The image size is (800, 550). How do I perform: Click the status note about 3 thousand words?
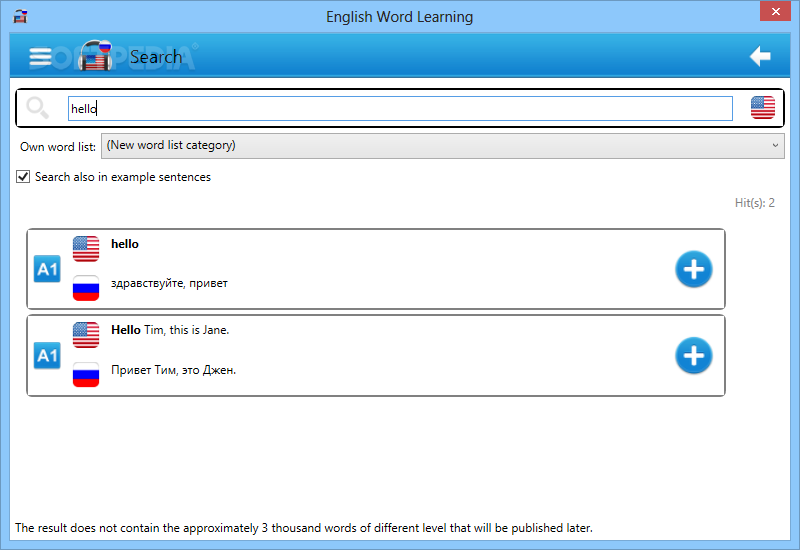(304, 528)
